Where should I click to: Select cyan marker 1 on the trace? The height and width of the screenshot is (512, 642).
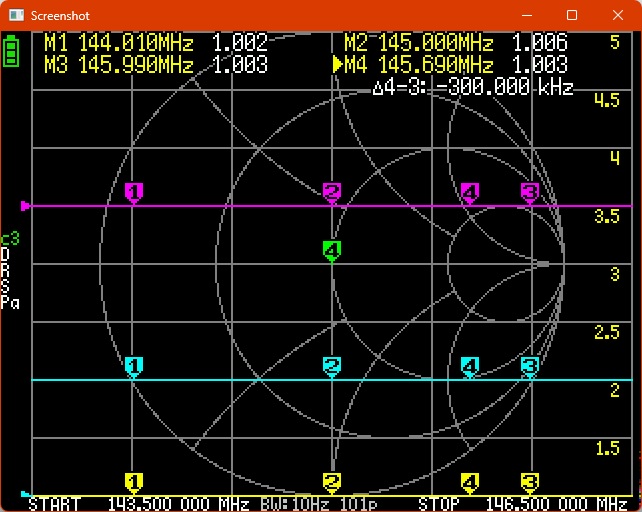[134, 366]
